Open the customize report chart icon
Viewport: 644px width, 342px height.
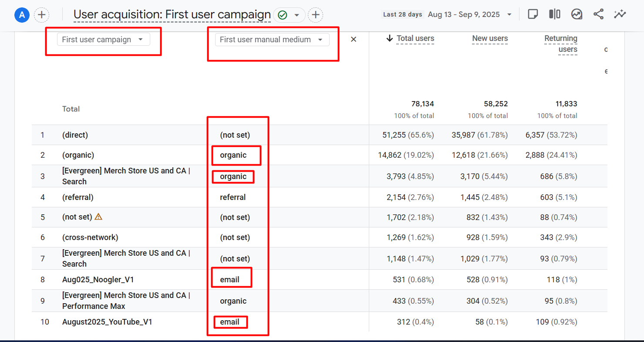[x=577, y=14]
